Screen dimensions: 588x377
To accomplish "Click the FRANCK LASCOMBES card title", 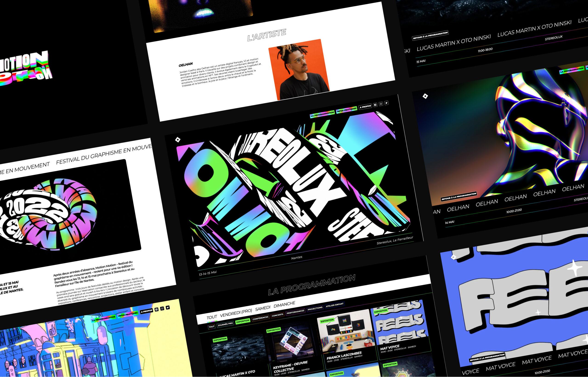I will click(344, 355).
